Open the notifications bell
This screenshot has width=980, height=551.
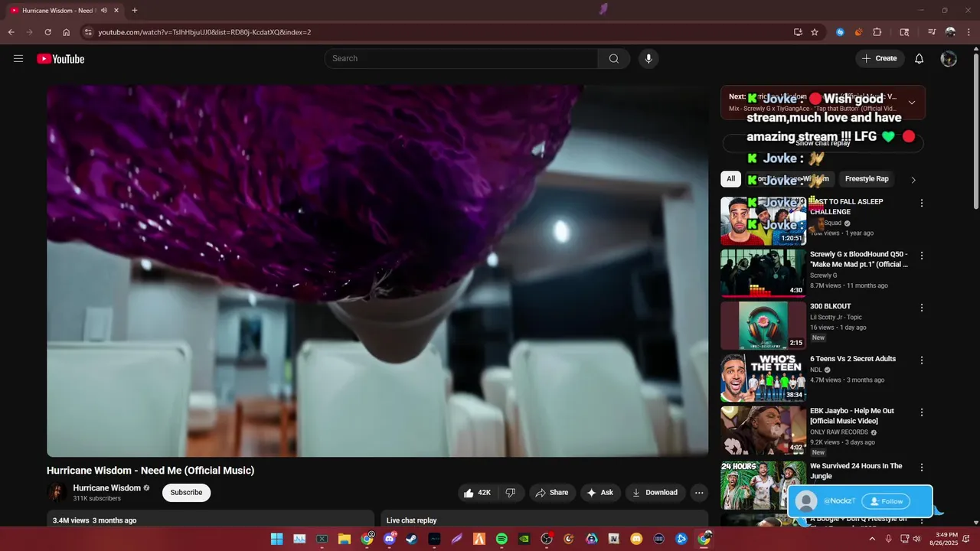pyautogui.click(x=920, y=58)
